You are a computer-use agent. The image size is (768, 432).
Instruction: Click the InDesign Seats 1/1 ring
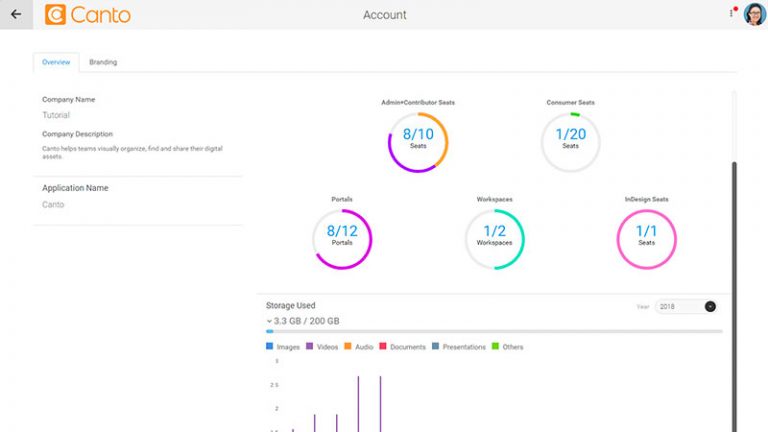pyautogui.click(x=647, y=239)
